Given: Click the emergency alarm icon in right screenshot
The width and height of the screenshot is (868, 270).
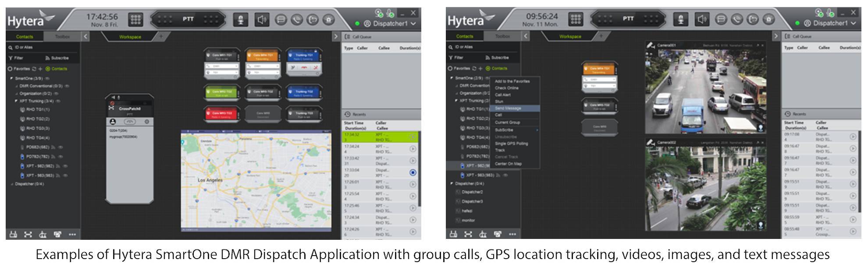Looking at the screenshot, I should (x=769, y=19).
